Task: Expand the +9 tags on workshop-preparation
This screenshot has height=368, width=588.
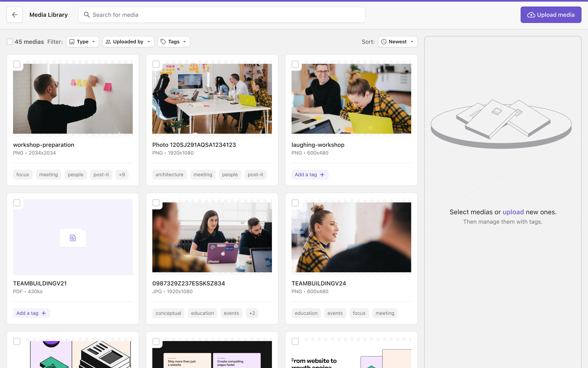Action: [x=122, y=174]
